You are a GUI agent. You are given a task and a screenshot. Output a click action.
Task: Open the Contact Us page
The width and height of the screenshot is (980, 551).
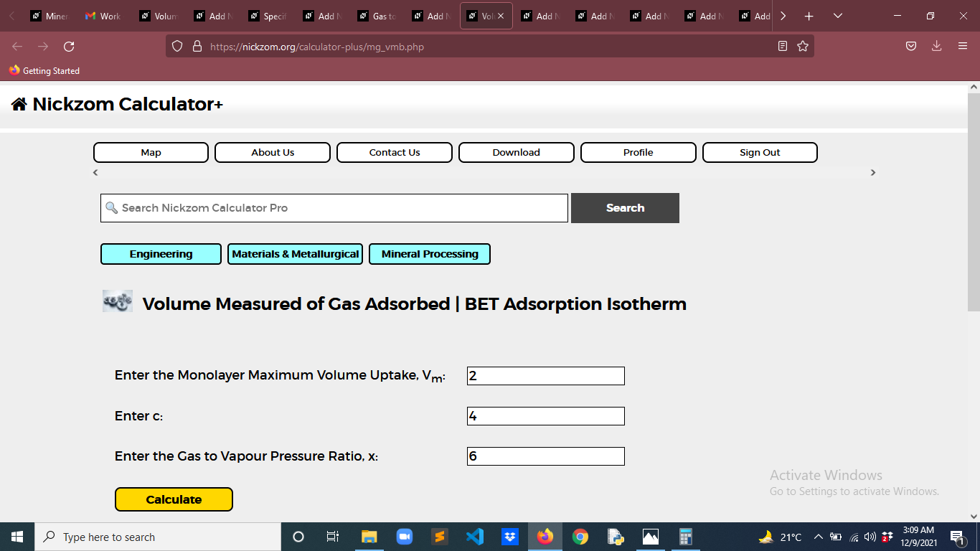point(395,152)
